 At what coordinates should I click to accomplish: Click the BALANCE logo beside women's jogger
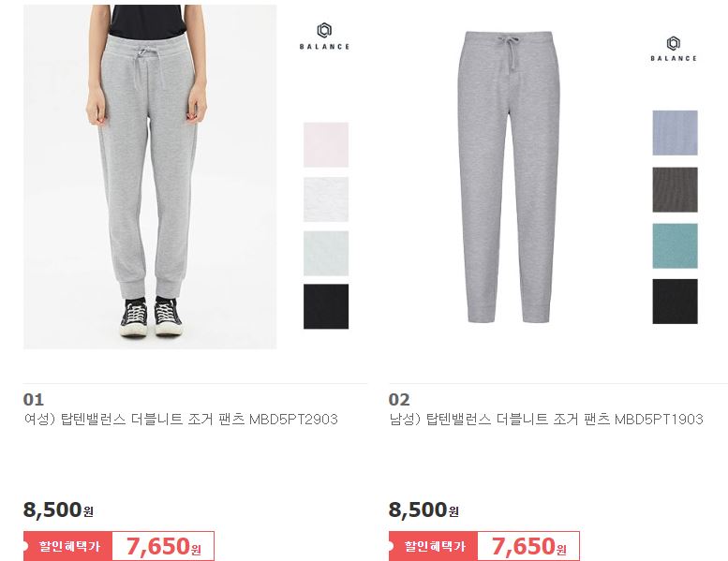(x=324, y=37)
